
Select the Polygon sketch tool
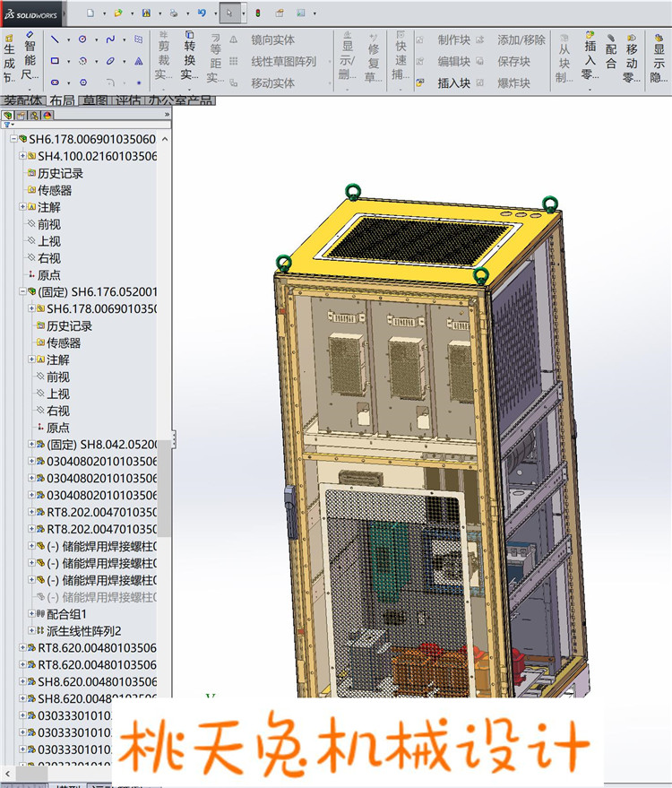82,82
